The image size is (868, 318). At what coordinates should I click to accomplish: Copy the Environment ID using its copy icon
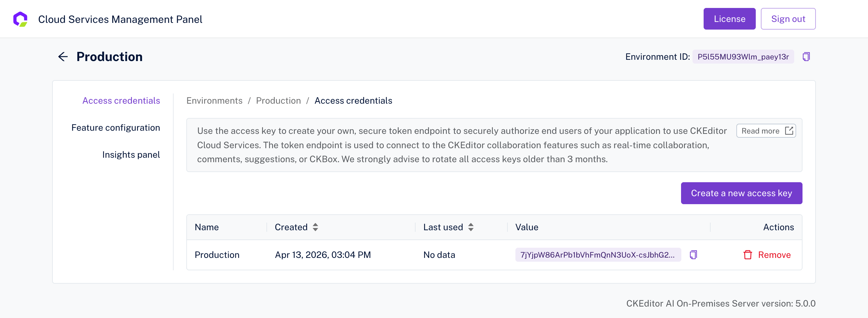(x=807, y=57)
